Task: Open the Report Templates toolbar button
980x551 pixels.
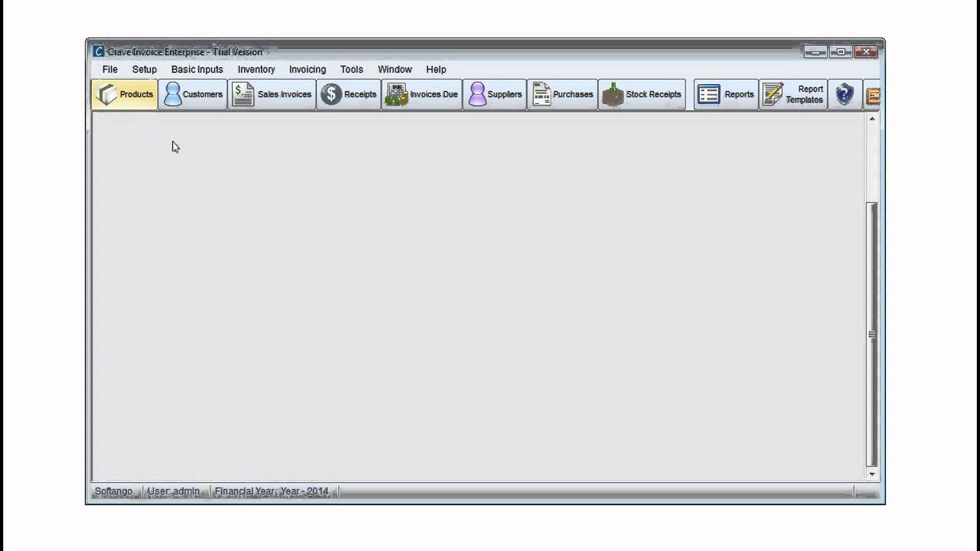Action: coord(793,94)
